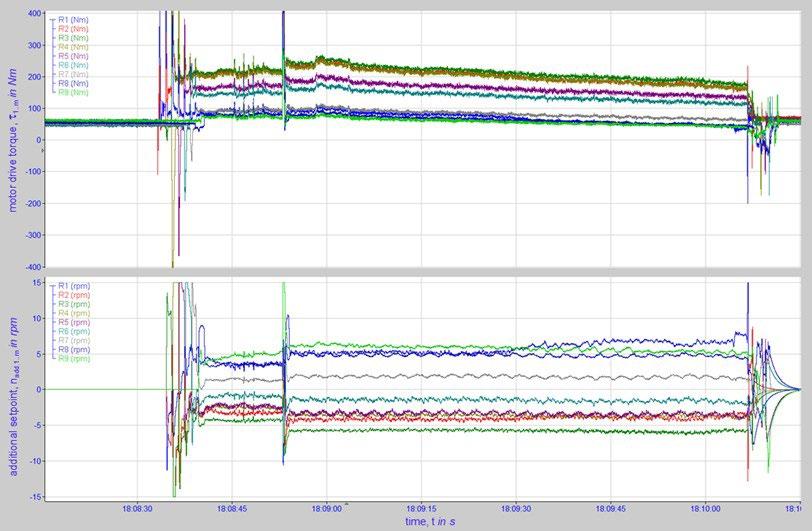Select R2 (Nm) red legend entry

click(73, 29)
